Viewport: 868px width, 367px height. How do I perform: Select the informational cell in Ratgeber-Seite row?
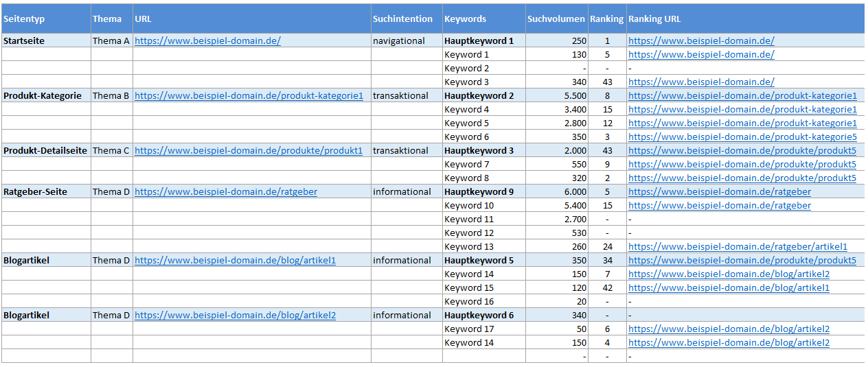point(407,191)
